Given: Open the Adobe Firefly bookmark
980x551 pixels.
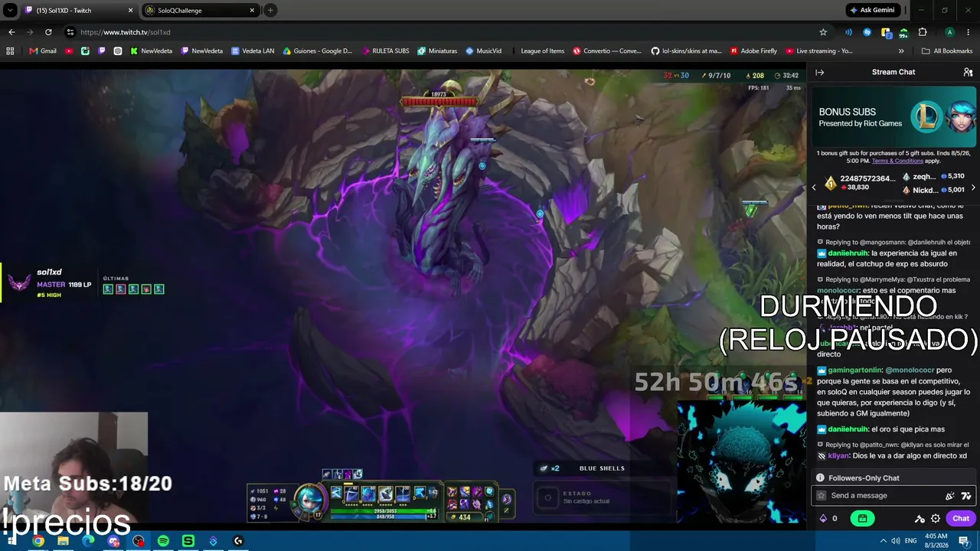Looking at the screenshot, I should point(753,51).
